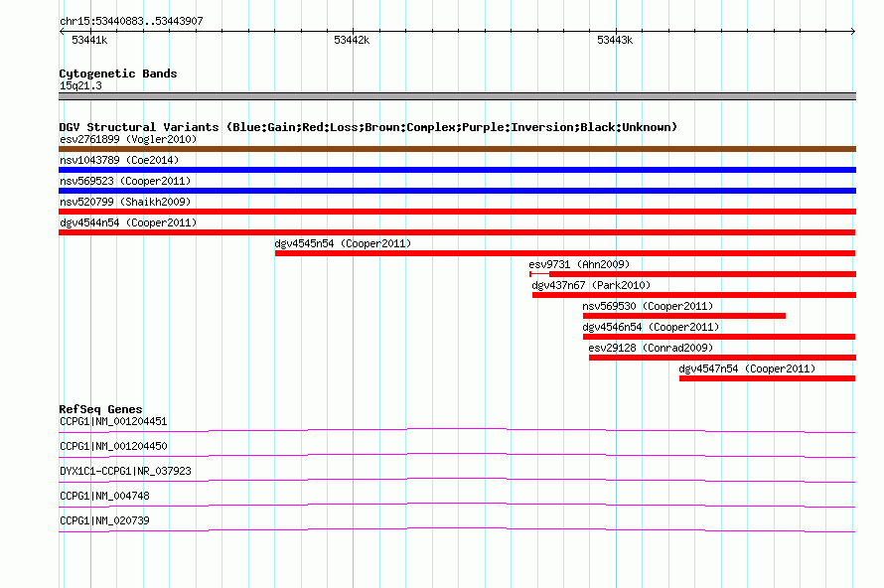This screenshot has width=884, height=588.
Task: Click the blue nsv569523 gain bar
Action: pyautogui.click(x=457, y=191)
